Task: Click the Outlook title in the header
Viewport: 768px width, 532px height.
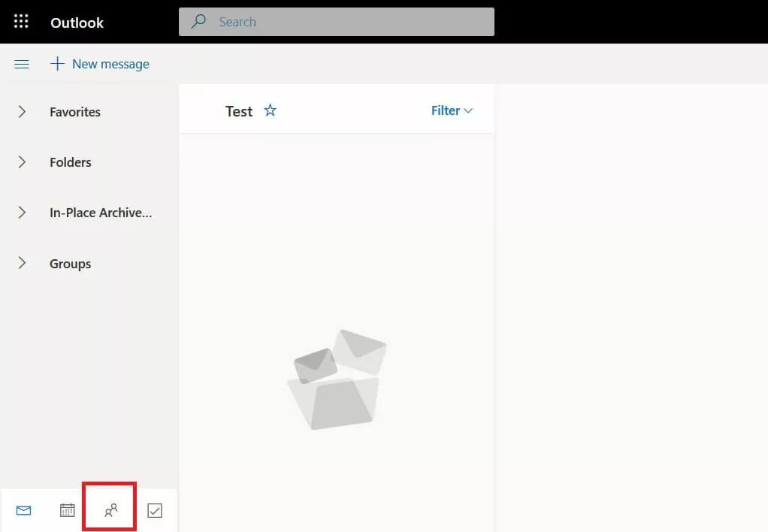Action: click(x=77, y=23)
